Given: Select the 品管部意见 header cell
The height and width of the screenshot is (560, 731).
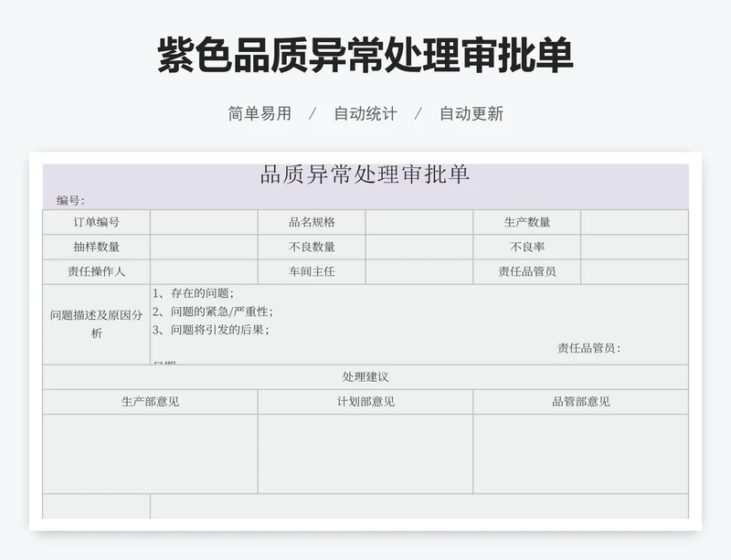Looking at the screenshot, I should coord(581,401).
